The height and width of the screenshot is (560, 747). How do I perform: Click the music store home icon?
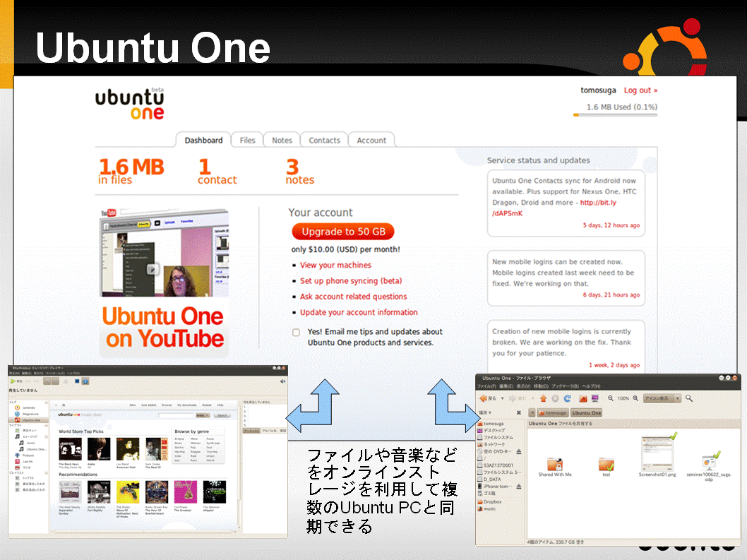(64, 405)
